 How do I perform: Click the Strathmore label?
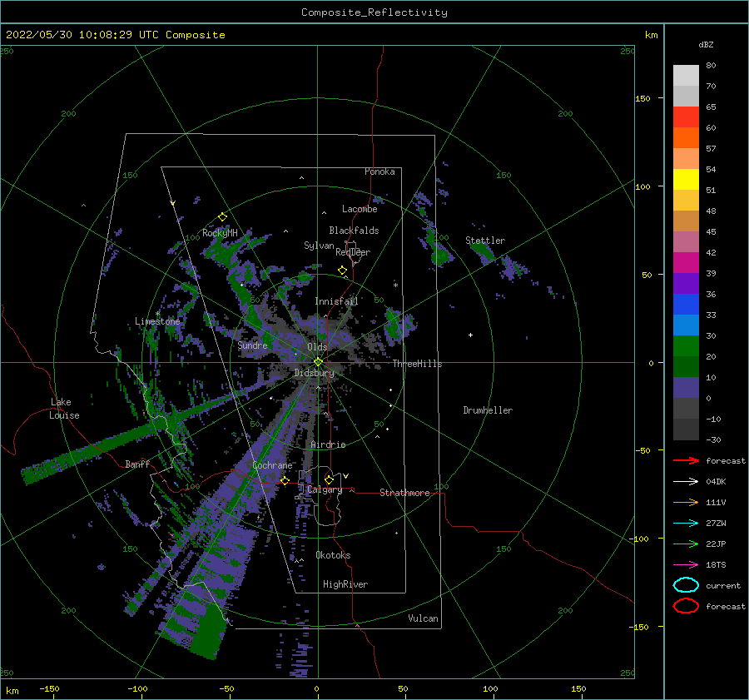[x=404, y=493]
